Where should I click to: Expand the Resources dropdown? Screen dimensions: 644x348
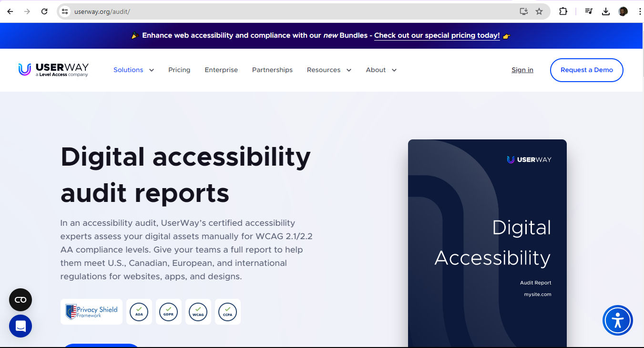click(329, 70)
